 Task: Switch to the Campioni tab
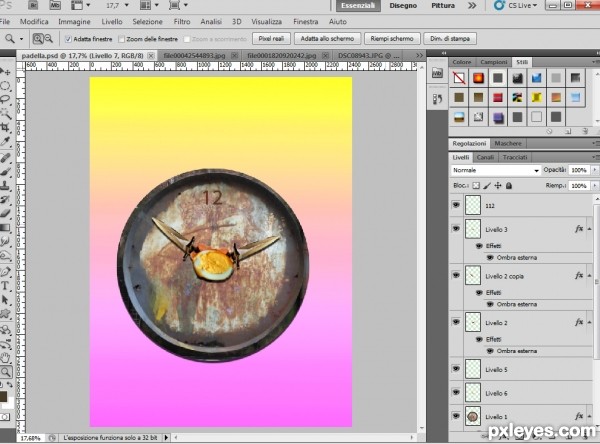tap(494, 62)
